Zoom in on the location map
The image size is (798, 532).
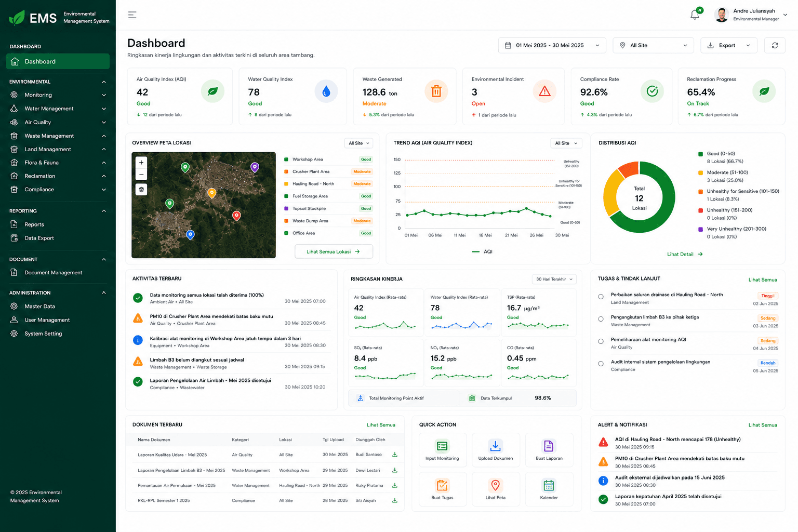pyautogui.click(x=141, y=162)
